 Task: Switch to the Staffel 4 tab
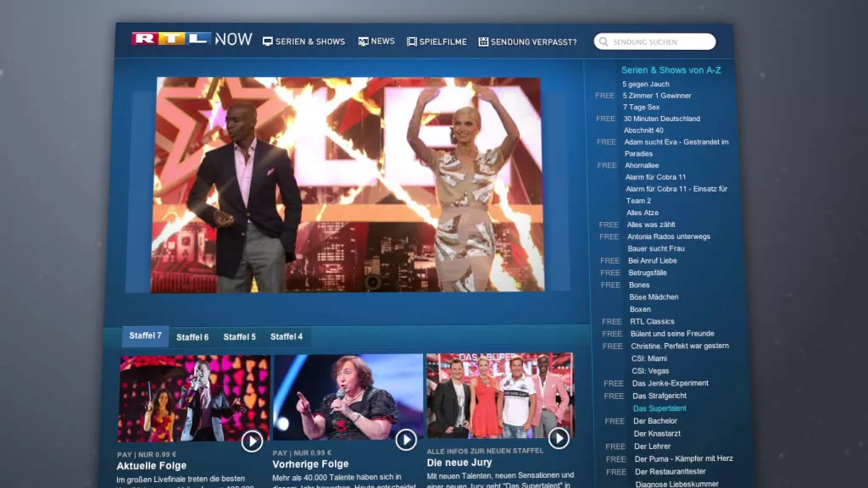(287, 336)
